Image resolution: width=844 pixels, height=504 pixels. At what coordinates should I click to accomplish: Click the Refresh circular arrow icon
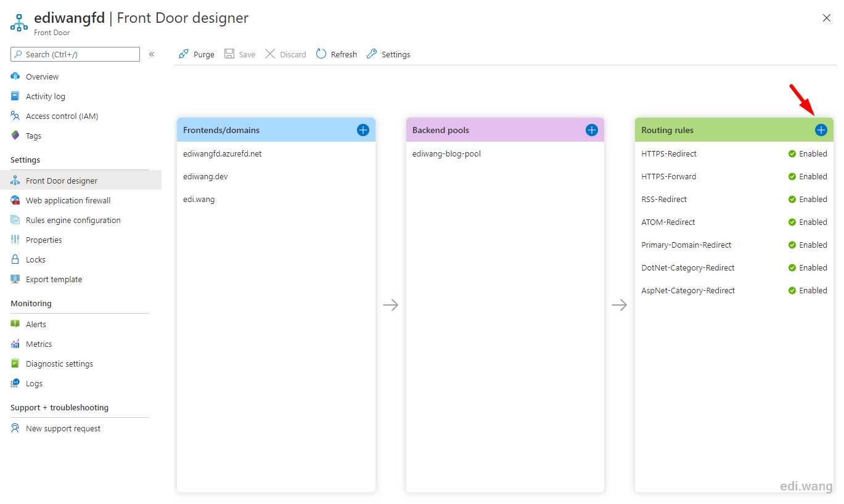(321, 54)
